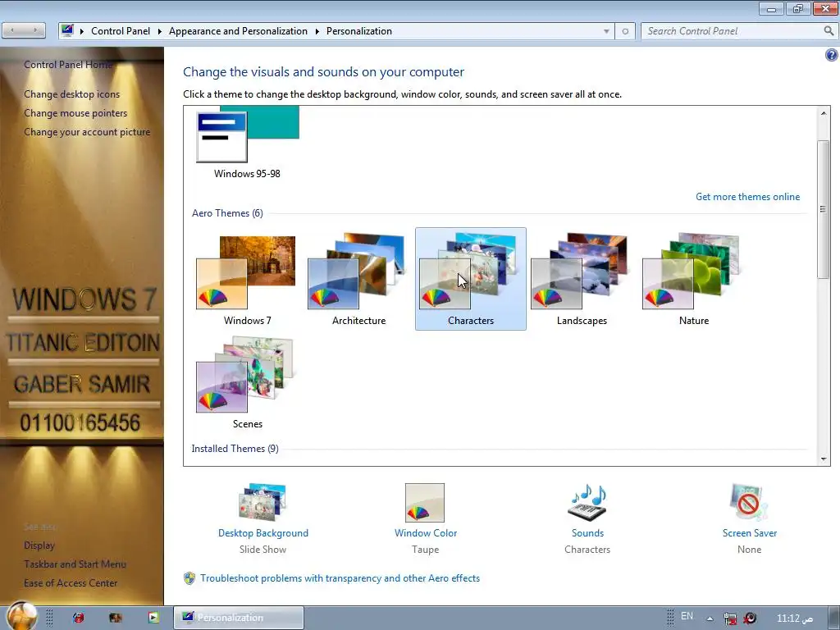840x630 pixels.
Task: Open the address bar history dropdown
Action: 606,31
